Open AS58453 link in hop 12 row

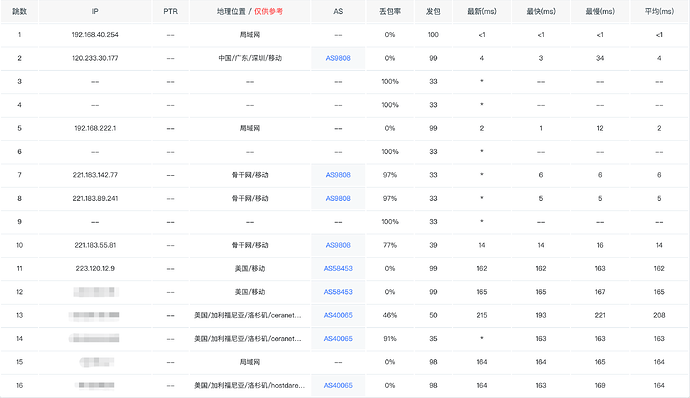point(338,292)
